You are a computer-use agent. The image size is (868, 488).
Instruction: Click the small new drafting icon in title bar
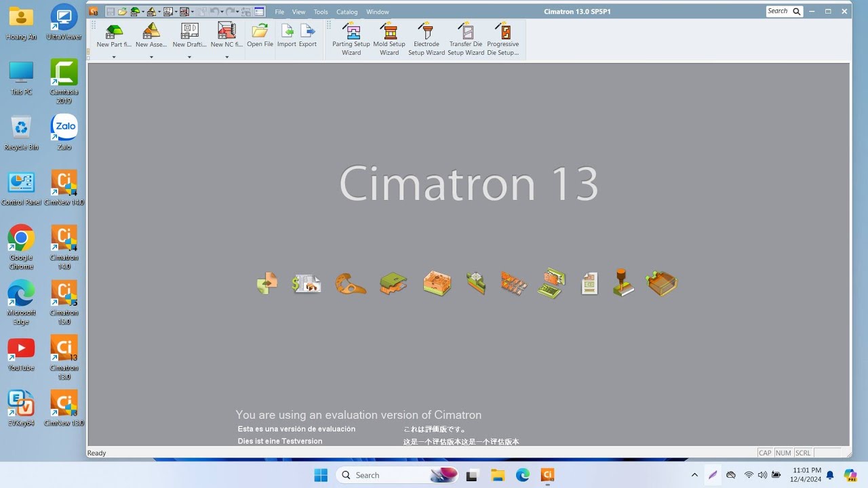tap(168, 12)
